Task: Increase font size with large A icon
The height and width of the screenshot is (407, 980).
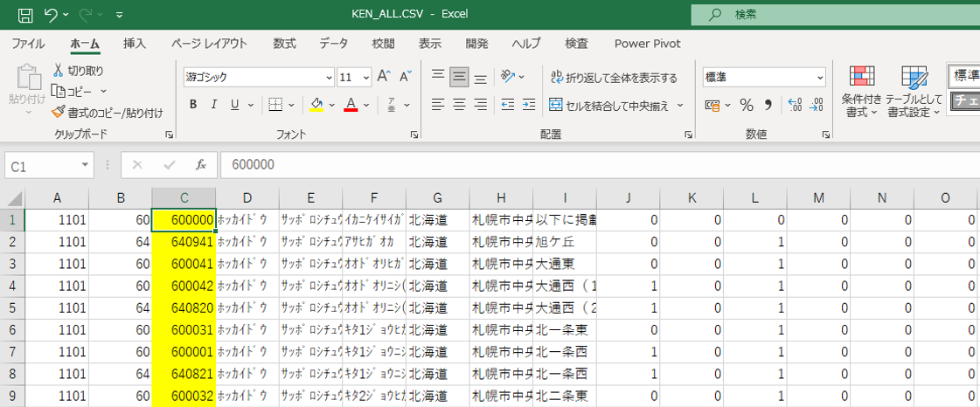Action: (383, 77)
